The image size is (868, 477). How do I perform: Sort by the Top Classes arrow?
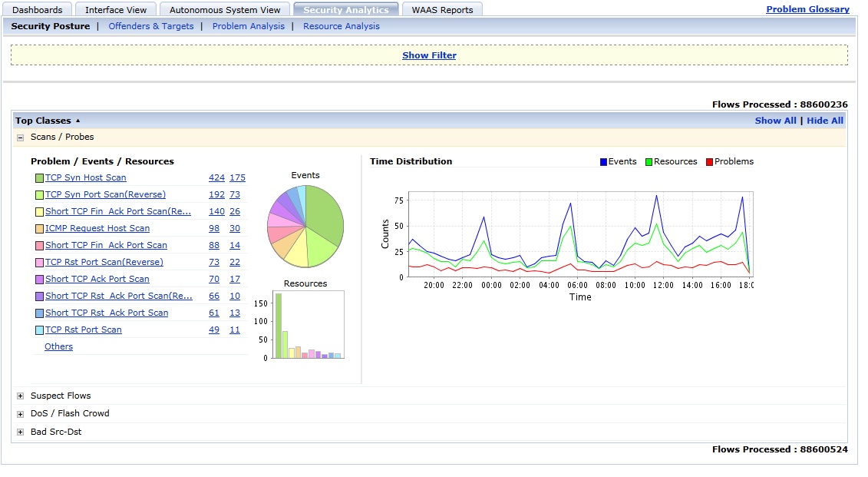pos(78,121)
